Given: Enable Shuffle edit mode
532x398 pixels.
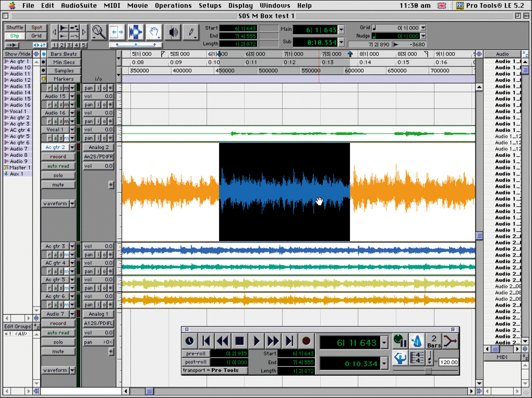Looking at the screenshot, I should coord(15,28).
